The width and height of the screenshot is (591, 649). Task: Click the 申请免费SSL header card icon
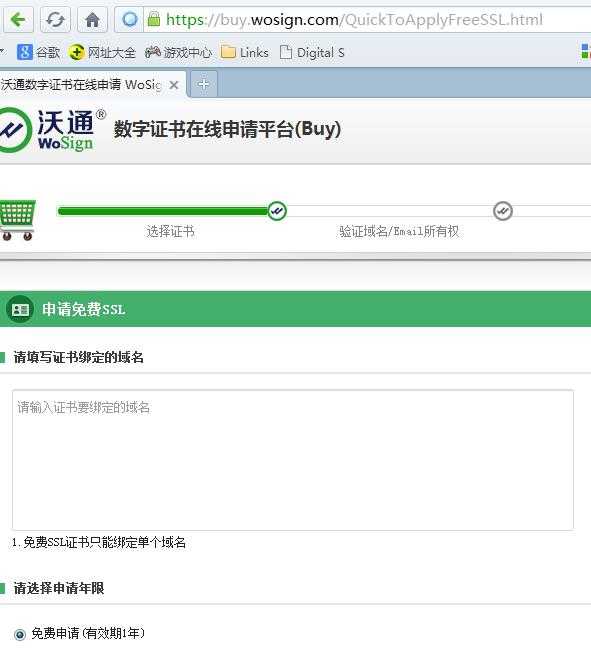point(20,309)
